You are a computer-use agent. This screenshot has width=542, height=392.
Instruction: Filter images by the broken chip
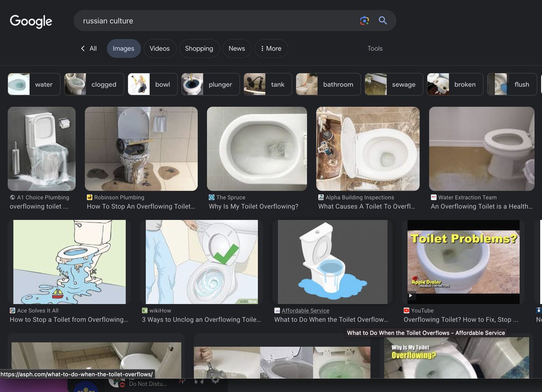pos(455,84)
